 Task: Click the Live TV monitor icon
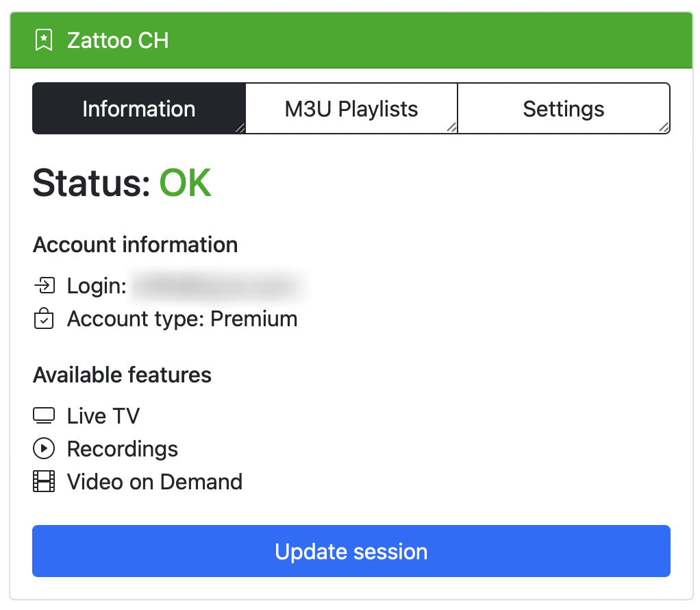tap(44, 415)
